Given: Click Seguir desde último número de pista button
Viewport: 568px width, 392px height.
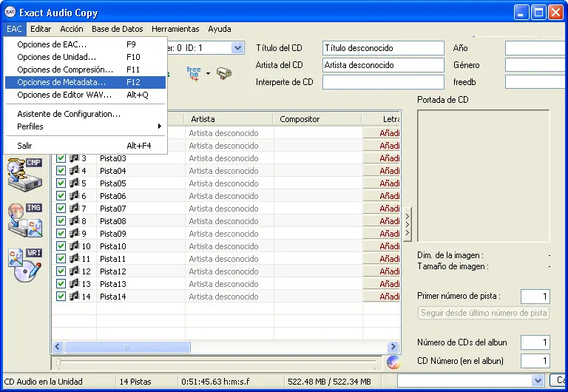Looking at the screenshot, I should coord(484,313).
